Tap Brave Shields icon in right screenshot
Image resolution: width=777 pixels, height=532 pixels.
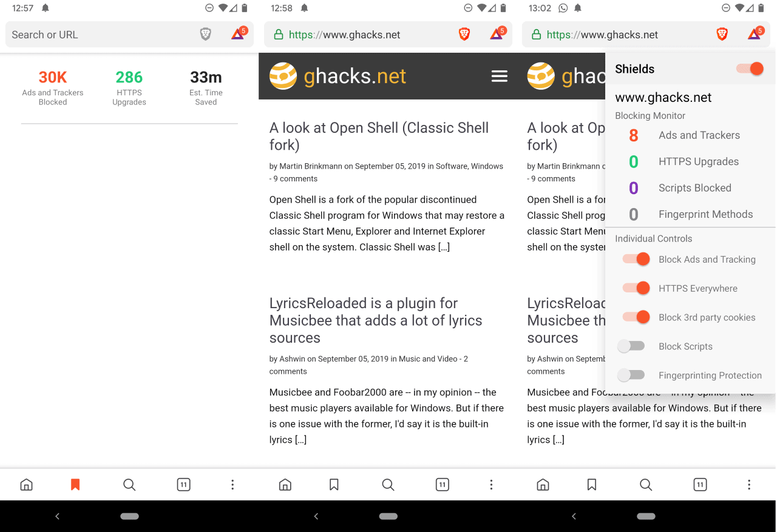pyautogui.click(x=722, y=35)
